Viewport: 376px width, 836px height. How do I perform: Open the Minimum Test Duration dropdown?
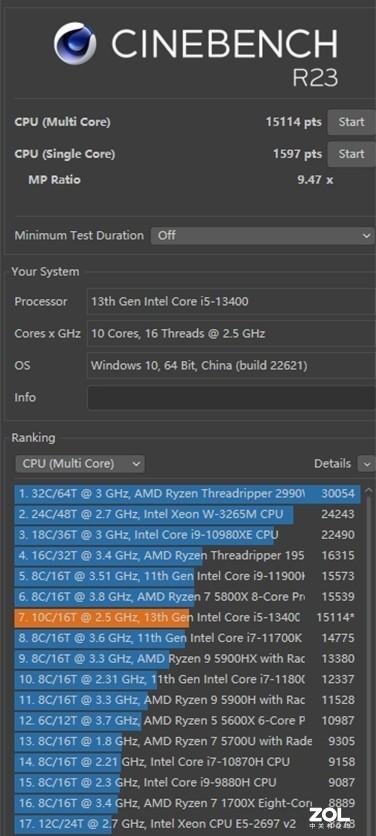click(x=262, y=235)
